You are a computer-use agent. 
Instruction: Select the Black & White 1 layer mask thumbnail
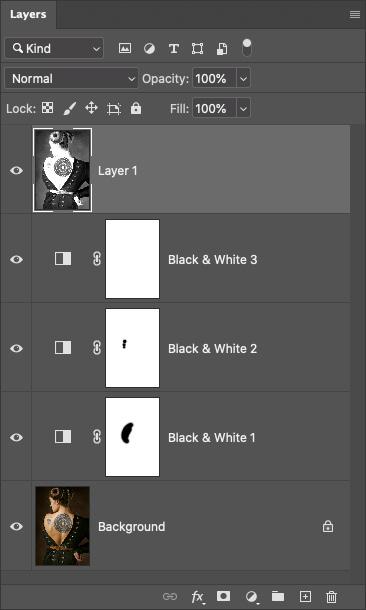click(x=132, y=437)
